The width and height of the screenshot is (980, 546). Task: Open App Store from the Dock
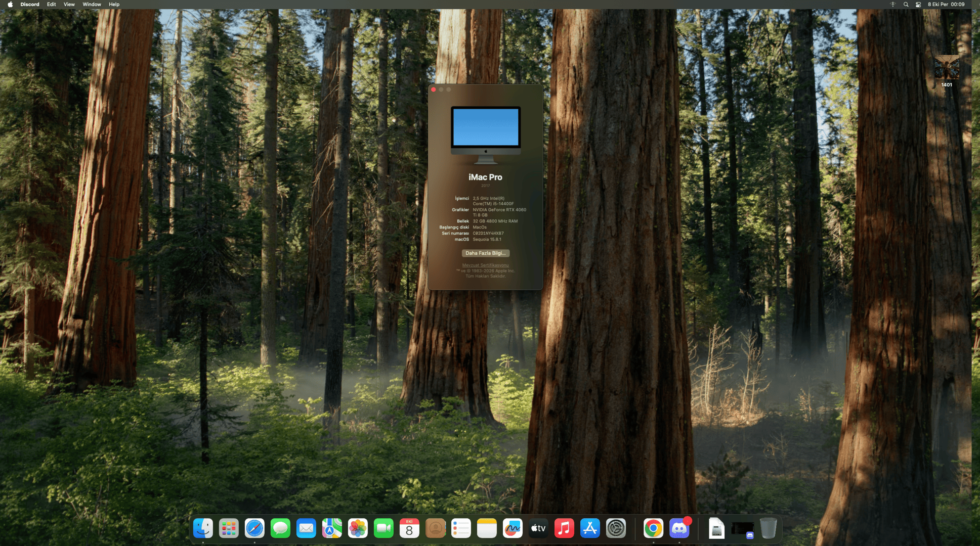coord(590,528)
